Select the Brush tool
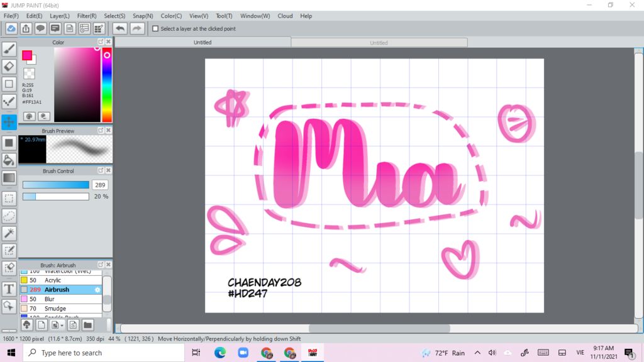Image resolution: width=644 pixels, height=362 pixels. 9,49
